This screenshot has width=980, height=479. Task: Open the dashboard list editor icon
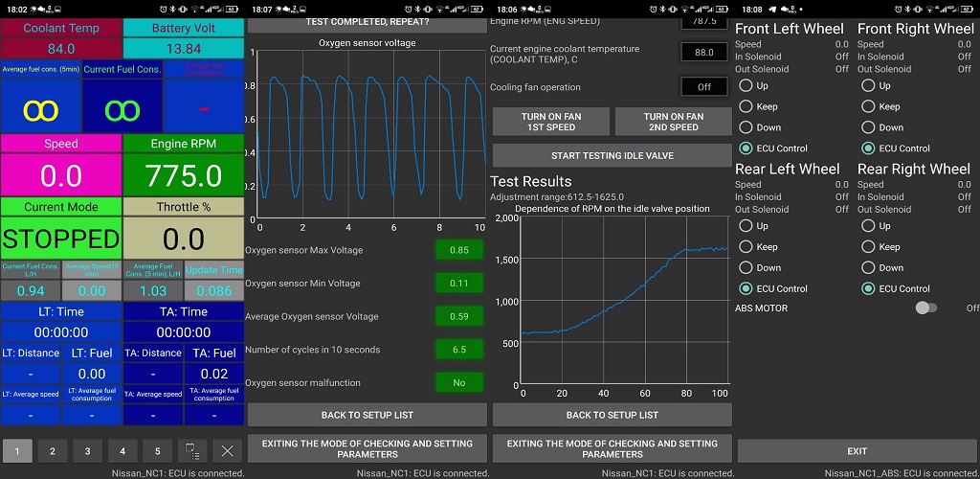192,450
